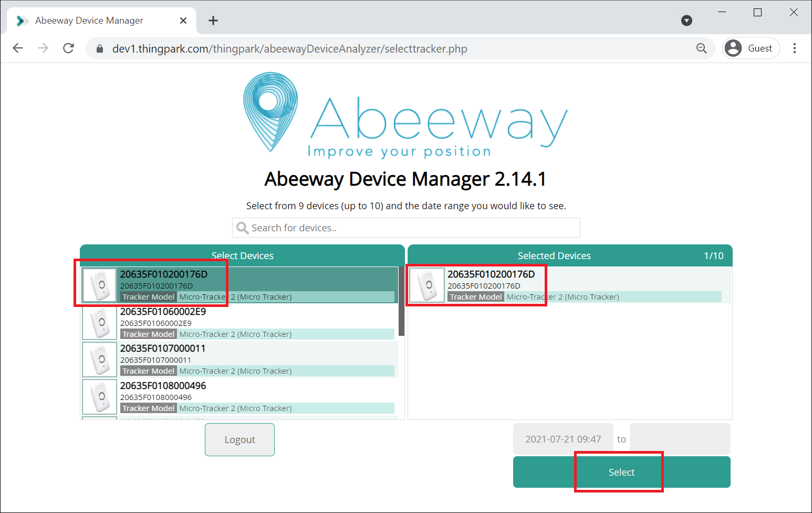Click the Logout button

(240, 439)
